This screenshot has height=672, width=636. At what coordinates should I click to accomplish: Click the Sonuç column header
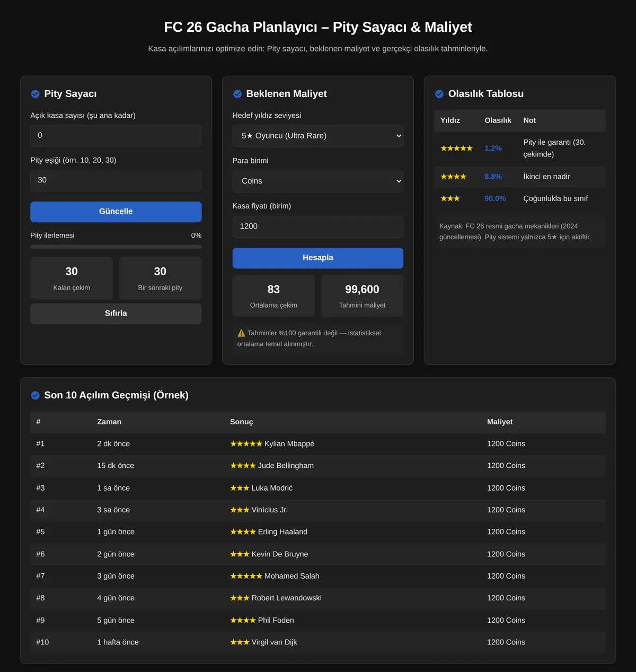click(x=242, y=422)
